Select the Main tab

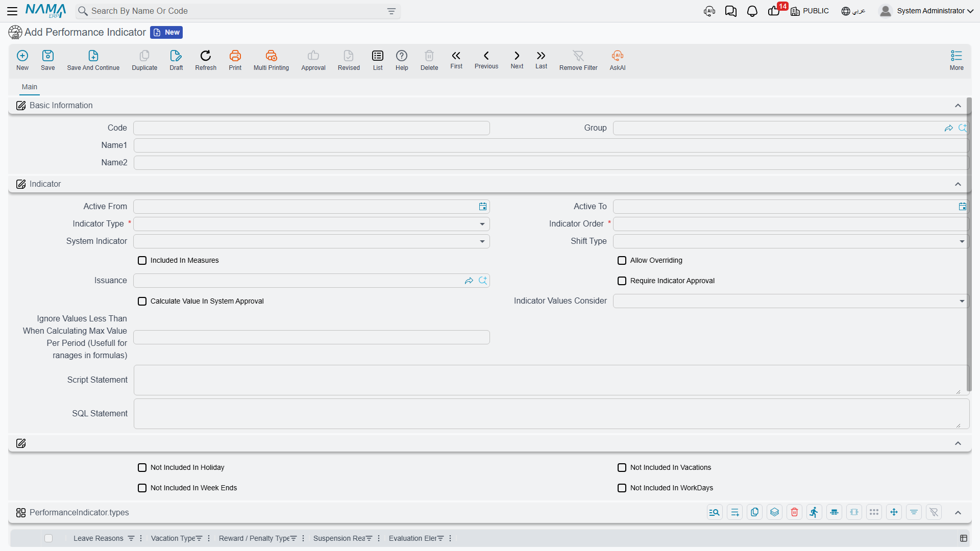(30, 87)
